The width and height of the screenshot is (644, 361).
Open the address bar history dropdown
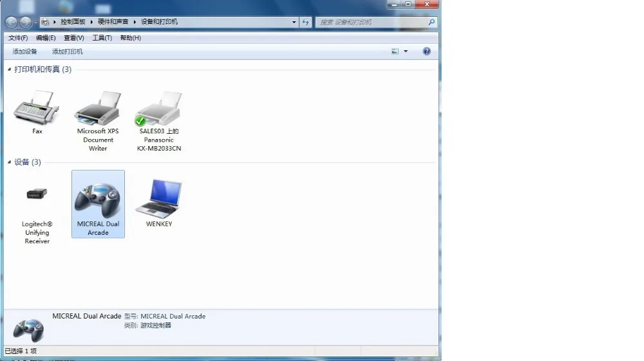294,22
